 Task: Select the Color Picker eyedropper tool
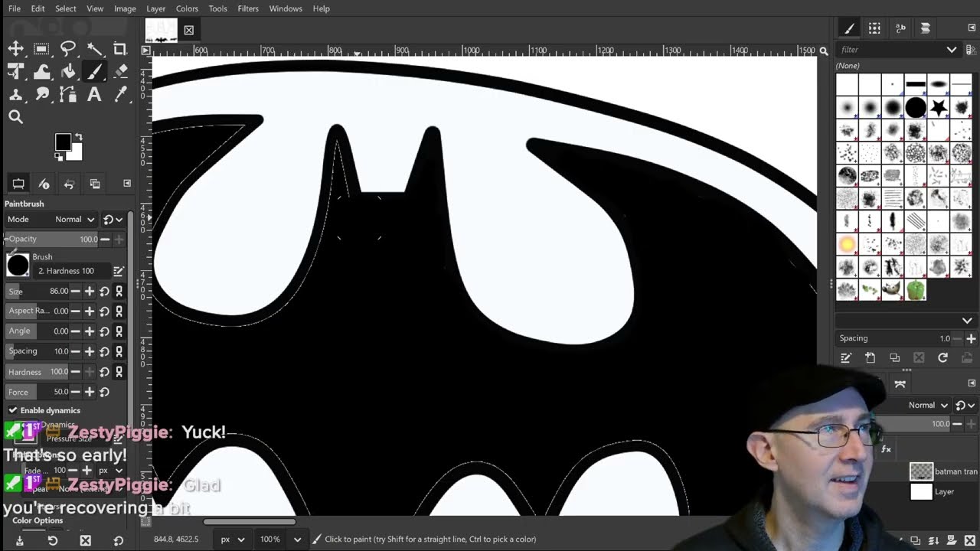point(120,95)
